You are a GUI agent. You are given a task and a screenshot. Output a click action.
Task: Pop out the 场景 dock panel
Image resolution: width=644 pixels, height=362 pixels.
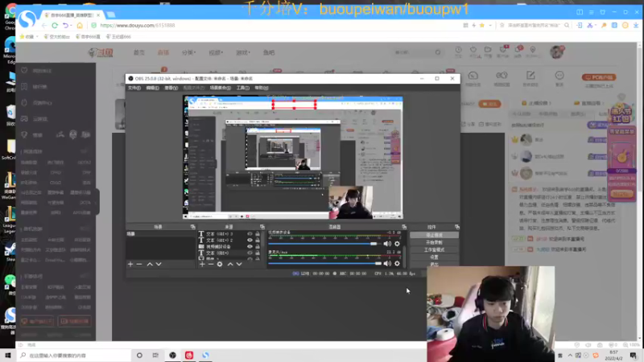[192, 227]
